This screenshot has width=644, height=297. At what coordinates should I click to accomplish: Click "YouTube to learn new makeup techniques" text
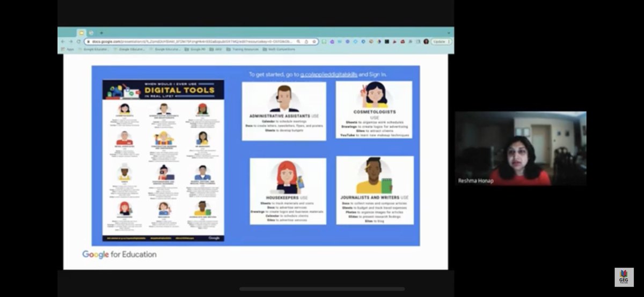[x=375, y=135]
